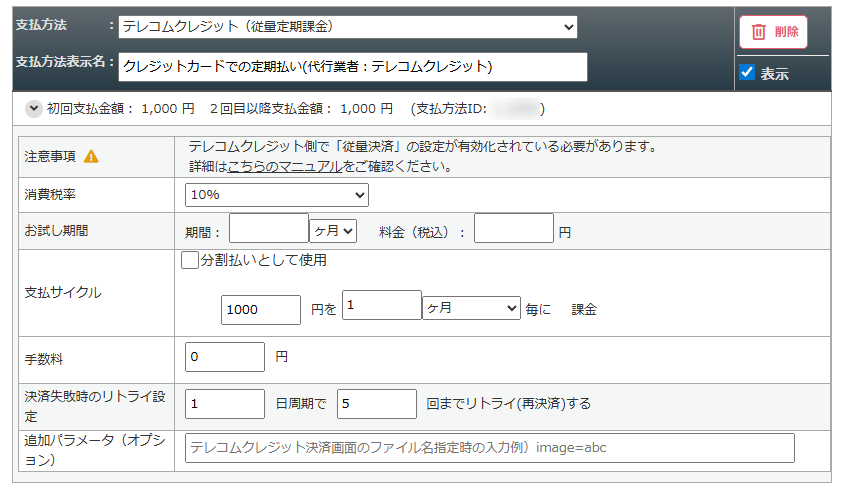Open the trial period ヶ月 unit dropdown
Screen dimensions: 842x494
(x=333, y=231)
